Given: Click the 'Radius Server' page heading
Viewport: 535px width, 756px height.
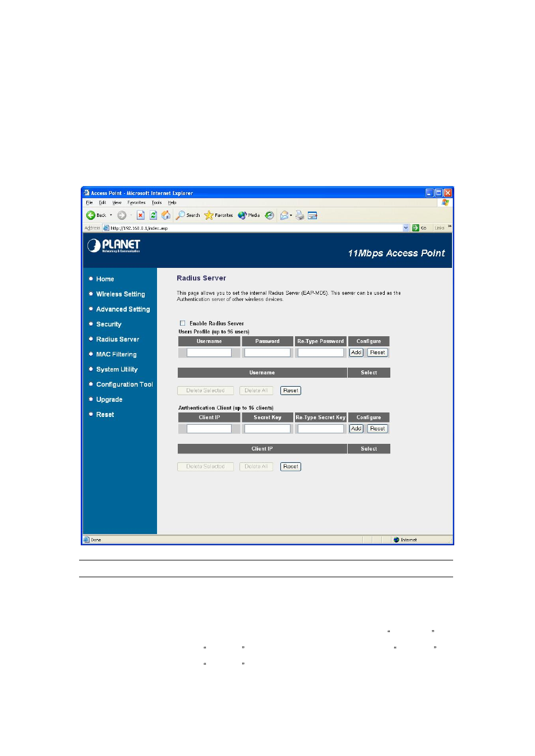Looking at the screenshot, I should 201,278.
